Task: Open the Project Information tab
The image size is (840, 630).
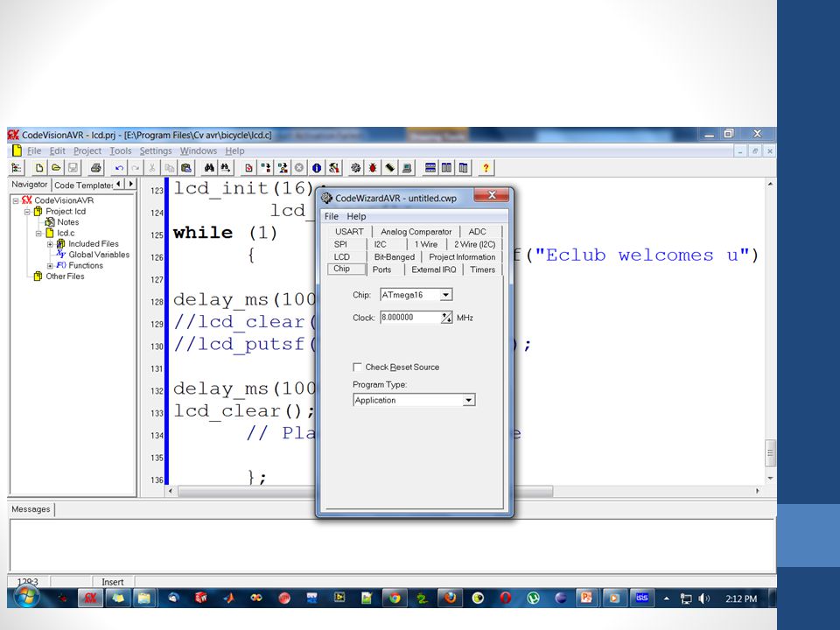Action: [462, 257]
